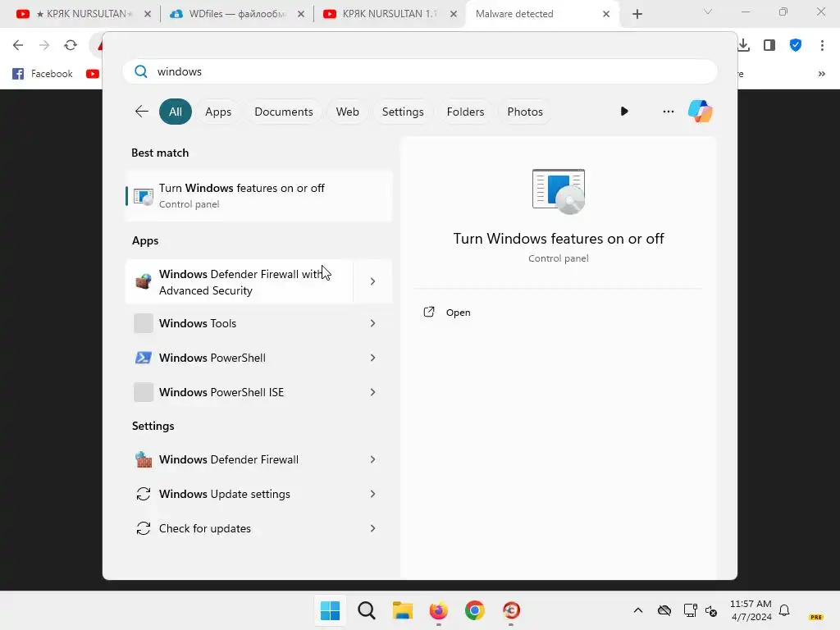This screenshot has height=630, width=840.
Task: Open the Chrome three-dot menu
Action: pyautogui.click(x=822, y=45)
